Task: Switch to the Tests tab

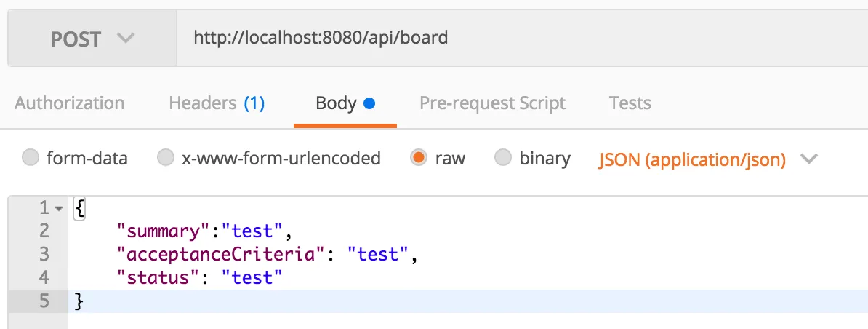Action: click(630, 103)
